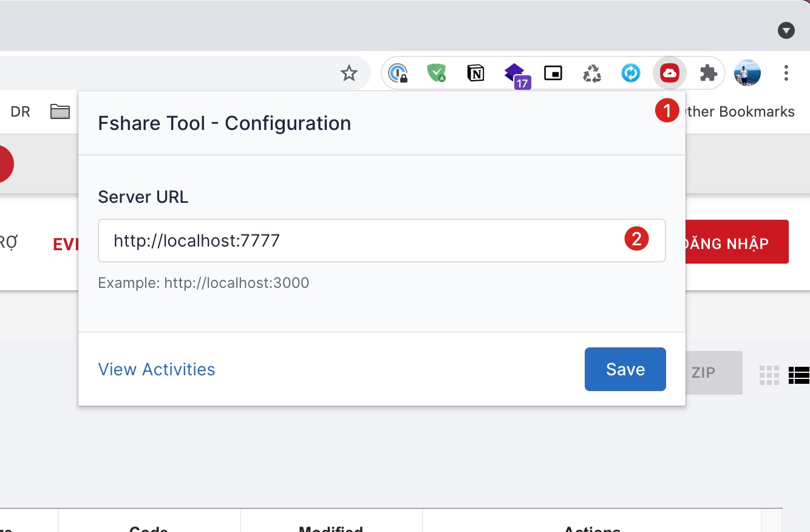Image resolution: width=810 pixels, height=532 pixels.
Task: Open the View Activities link
Action: point(157,369)
